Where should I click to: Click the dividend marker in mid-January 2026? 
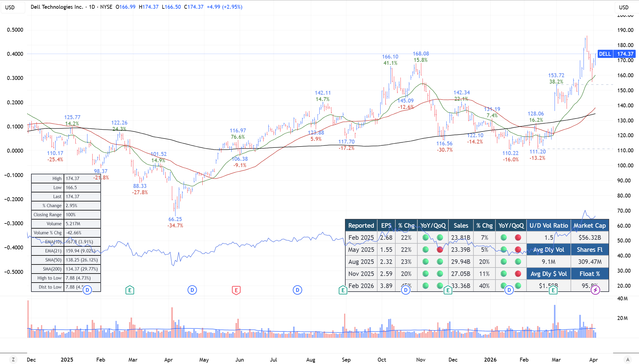coord(509,290)
